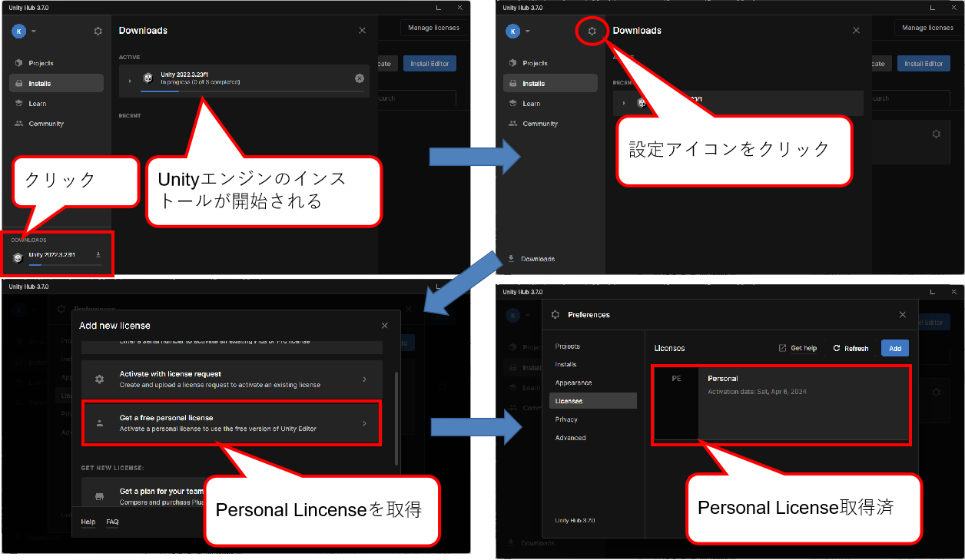
Task: Click Install Editor in in-progress Downloads window
Action: coord(429,64)
